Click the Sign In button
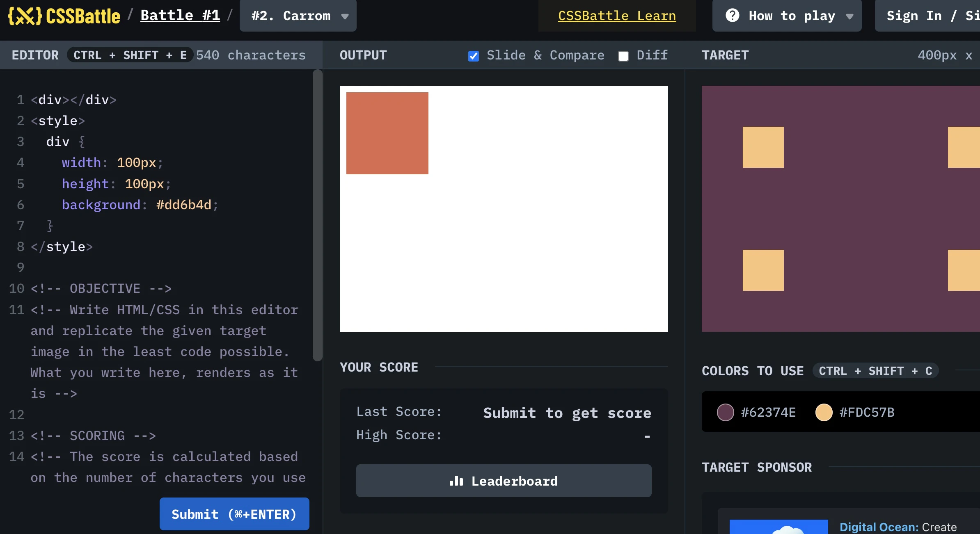980x534 pixels. click(x=927, y=16)
